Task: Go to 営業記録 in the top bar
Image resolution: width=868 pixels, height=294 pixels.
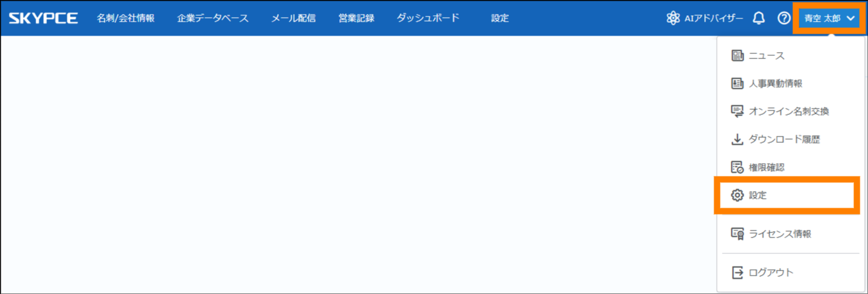Action: [356, 18]
